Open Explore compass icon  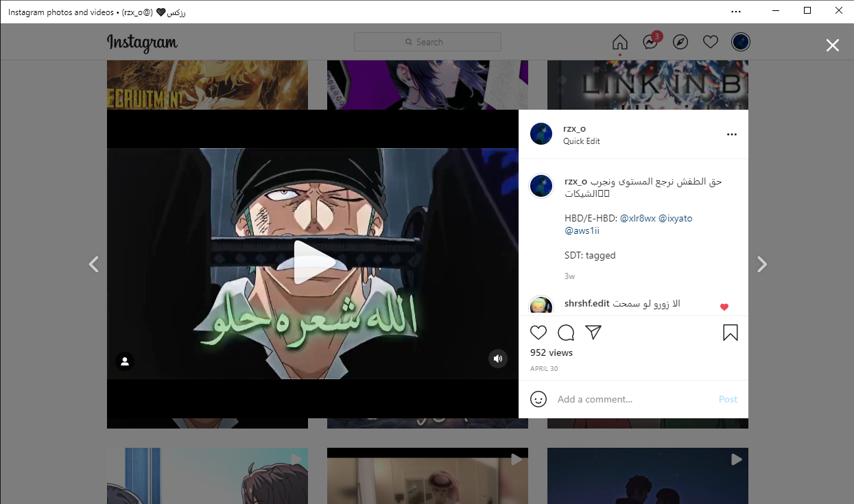pyautogui.click(x=680, y=42)
